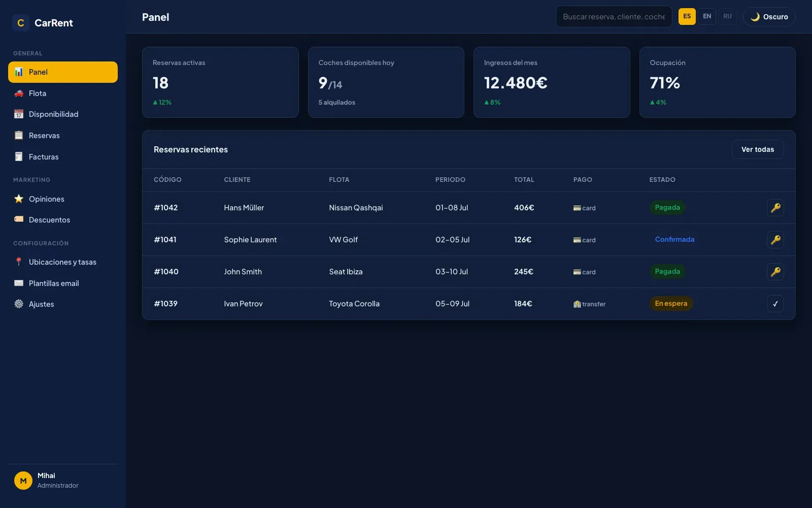The height and width of the screenshot is (508, 812).
Task: Click the En espera status badge
Action: tap(671, 304)
